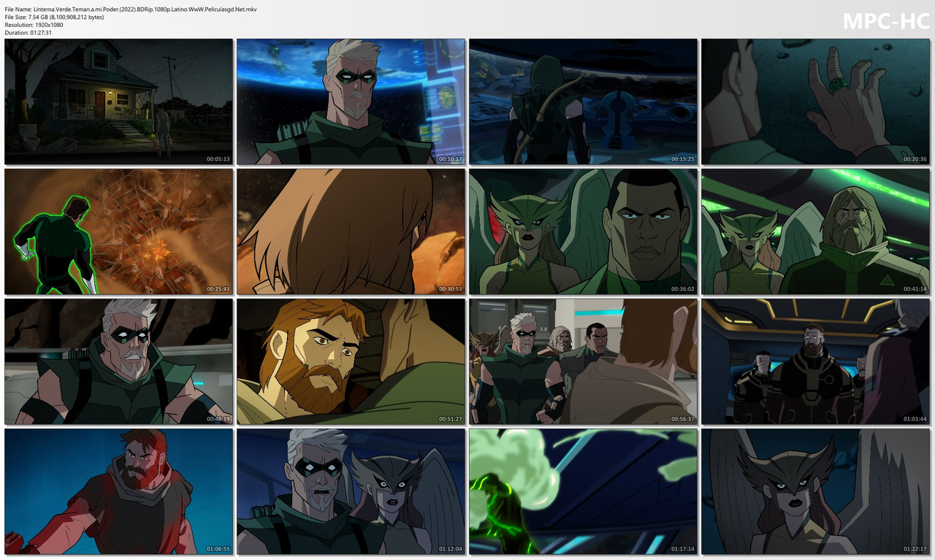
Task: Open the red-lit bearded man thumbnail at 01:06:55
Action: pyautogui.click(x=118, y=491)
